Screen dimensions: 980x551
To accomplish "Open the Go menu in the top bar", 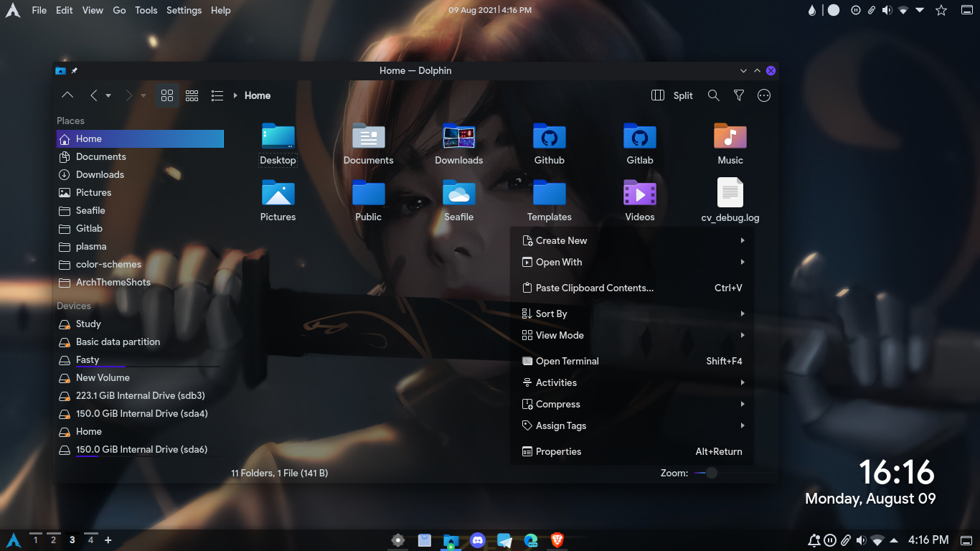I will click(119, 10).
